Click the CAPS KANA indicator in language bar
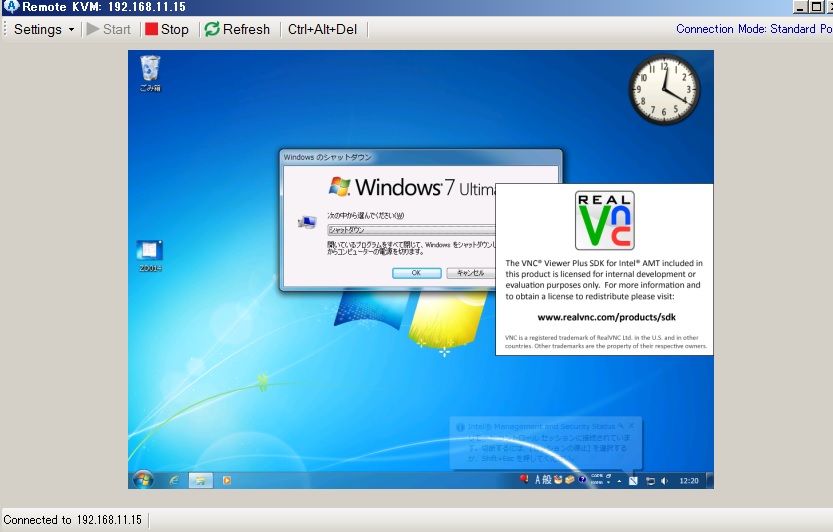This screenshot has width=833, height=532. (x=597, y=479)
